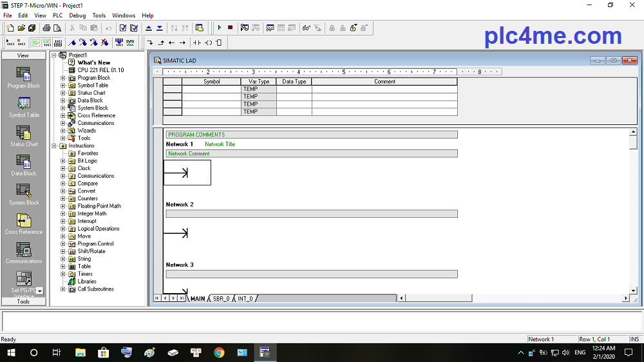Viewport: 644px width, 362px height.
Task: Click the RUN (green play) toolbar icon
Action: (220, 28)
